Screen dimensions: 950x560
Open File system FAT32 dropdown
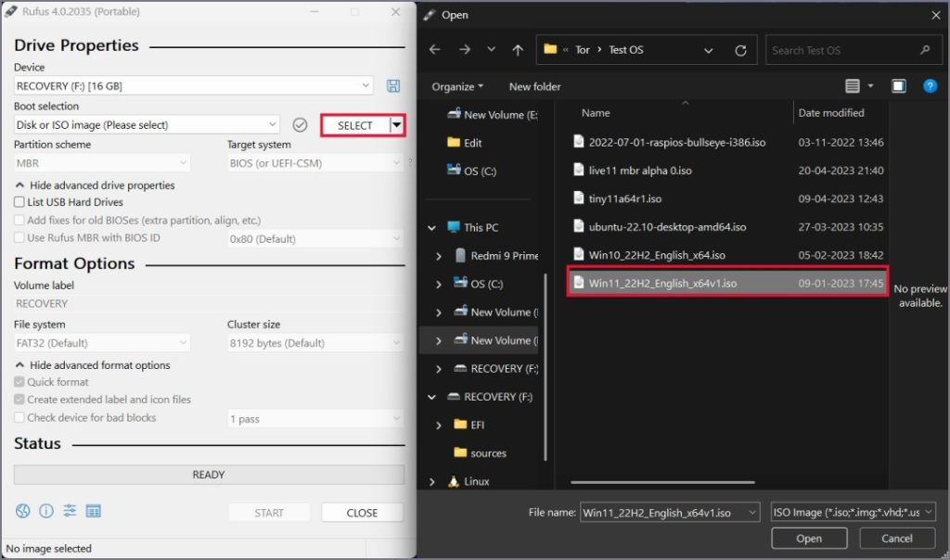click(x=102, y=343)
